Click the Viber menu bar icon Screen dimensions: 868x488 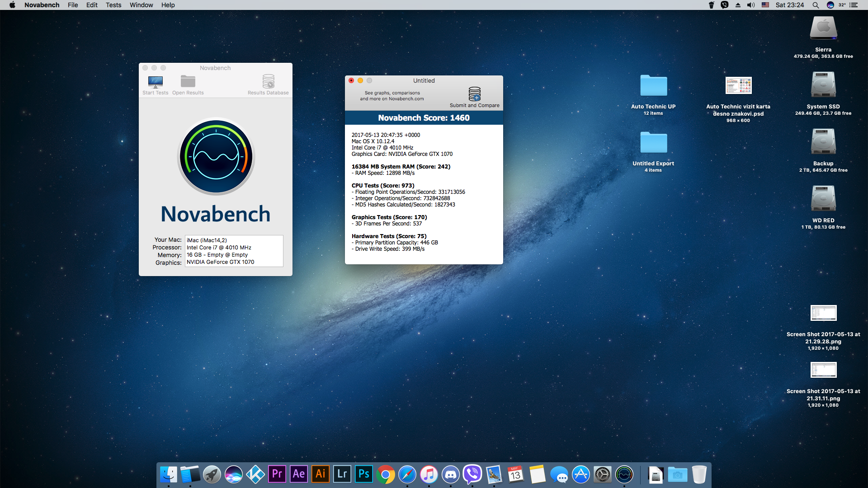[x=725, y=5]
